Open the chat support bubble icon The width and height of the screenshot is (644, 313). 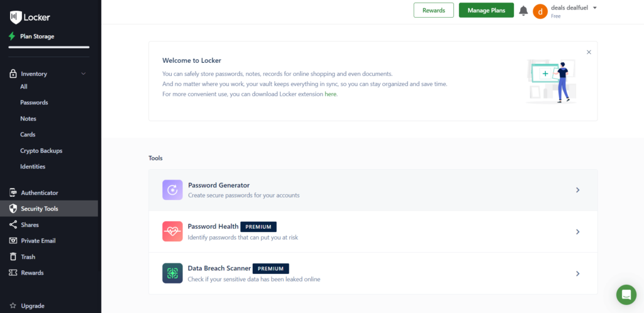point(626,294)
